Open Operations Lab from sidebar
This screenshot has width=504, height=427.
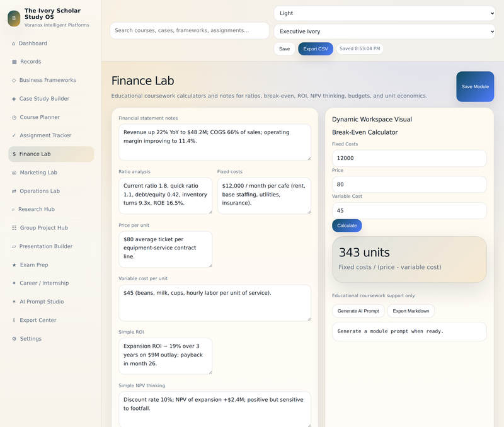51,191
